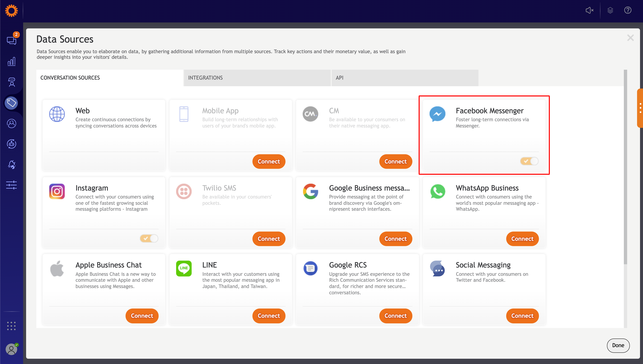
Task: Toggle the Facebook Messenger switch
Action: 529,161
